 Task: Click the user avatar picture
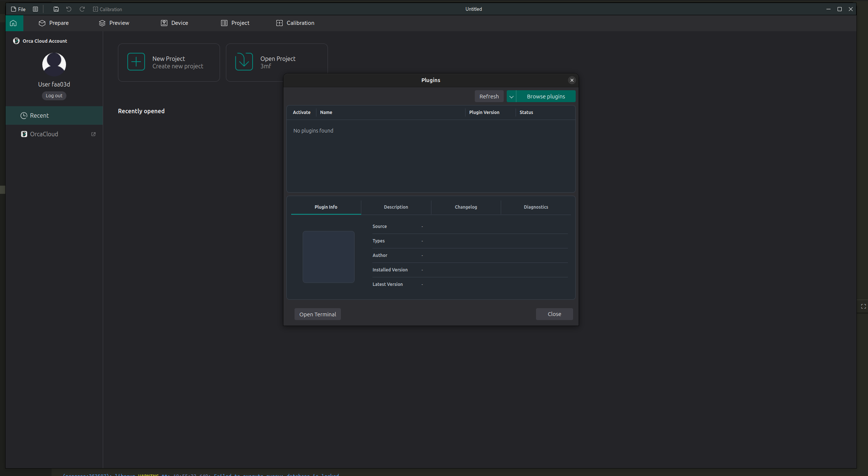pos(54,64)
